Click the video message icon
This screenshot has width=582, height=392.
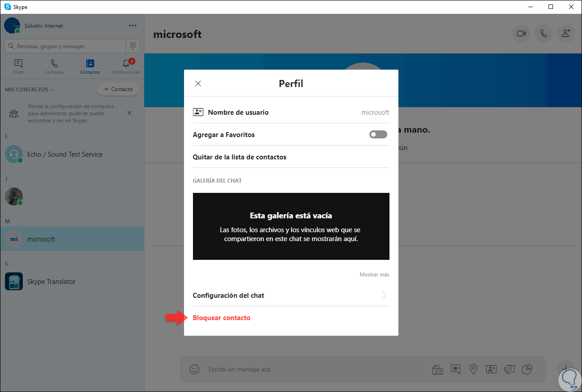[456, 369]
